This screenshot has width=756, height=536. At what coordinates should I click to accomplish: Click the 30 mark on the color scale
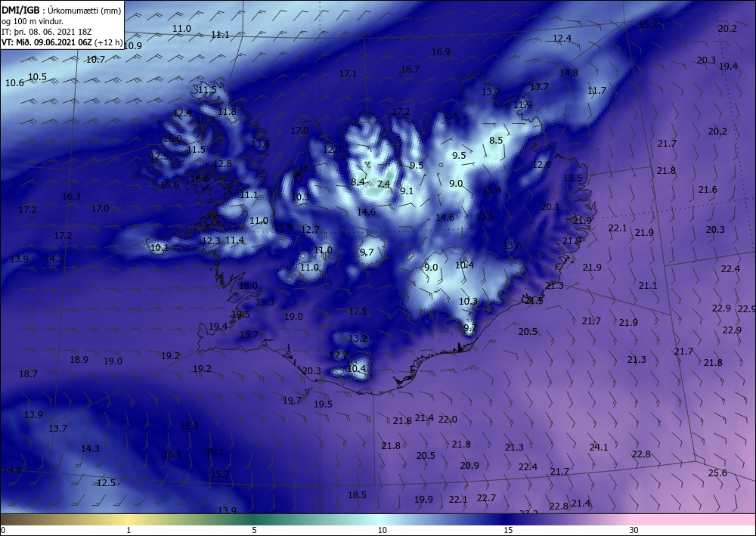634,530
